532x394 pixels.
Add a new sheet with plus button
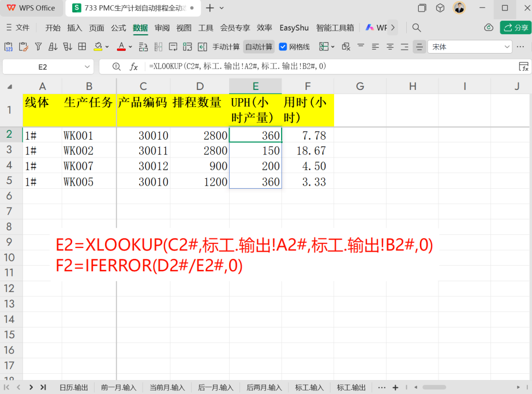pos(395,387)
